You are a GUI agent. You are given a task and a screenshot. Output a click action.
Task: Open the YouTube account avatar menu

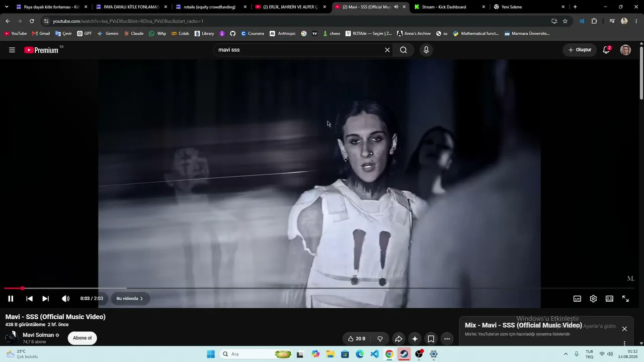[x=625, y=50]
